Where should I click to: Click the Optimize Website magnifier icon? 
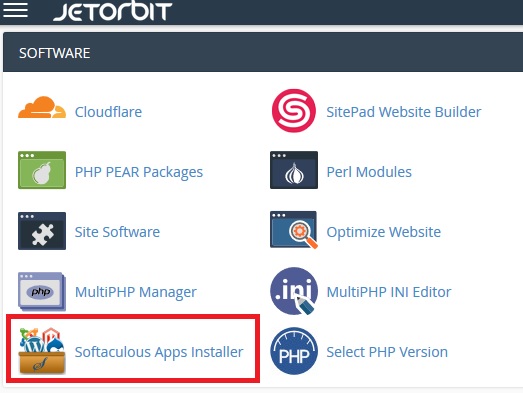pyautogui.click(x=294, y=230)
